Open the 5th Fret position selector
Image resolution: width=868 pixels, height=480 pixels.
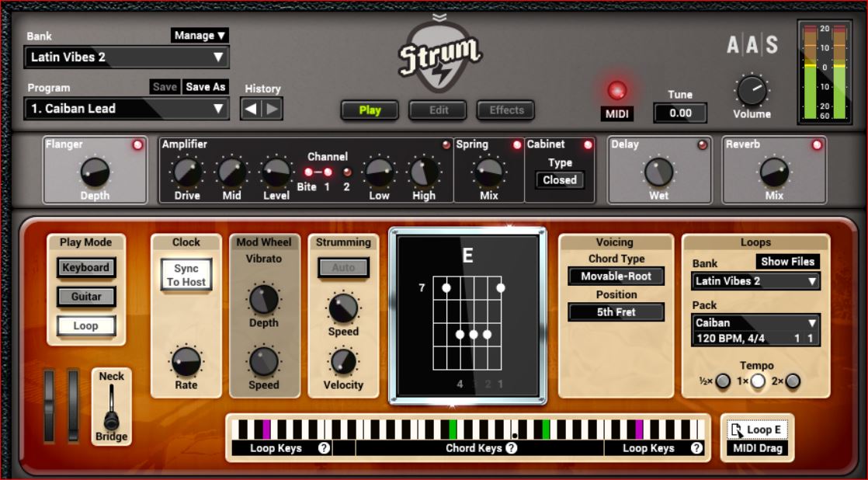click(616, 312)
